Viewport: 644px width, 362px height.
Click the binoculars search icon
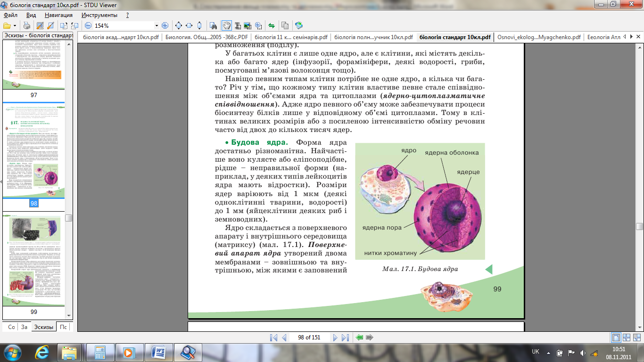click(x=214, y=25)
